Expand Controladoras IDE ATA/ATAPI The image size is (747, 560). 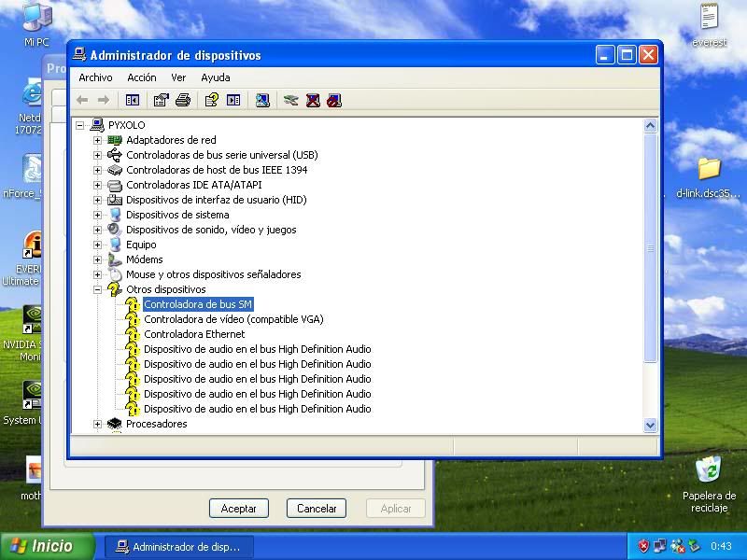click(98, 185)
